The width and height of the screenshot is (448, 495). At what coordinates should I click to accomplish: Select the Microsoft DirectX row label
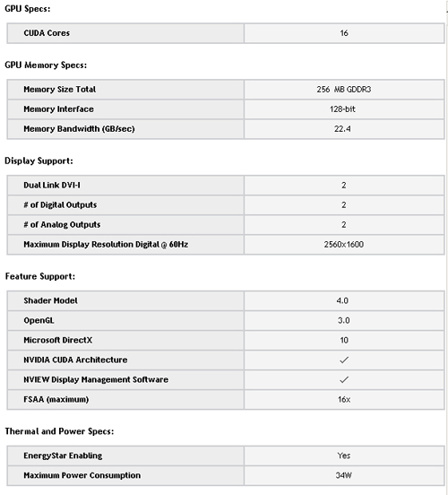coord(58,340)
